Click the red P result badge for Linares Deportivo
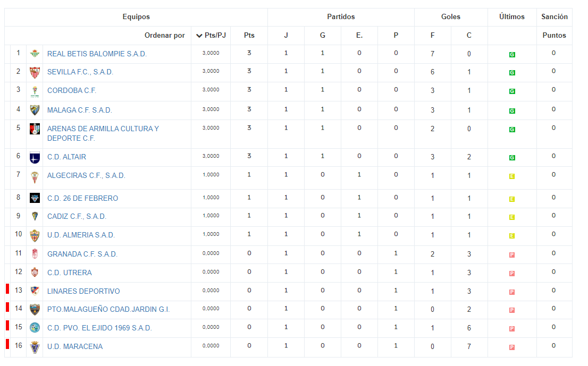 (512, 292)
